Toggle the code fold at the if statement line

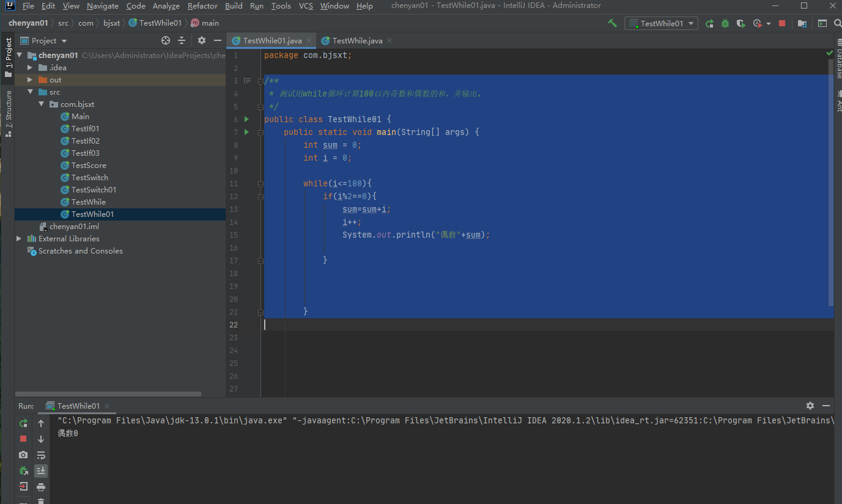point(261,196)
